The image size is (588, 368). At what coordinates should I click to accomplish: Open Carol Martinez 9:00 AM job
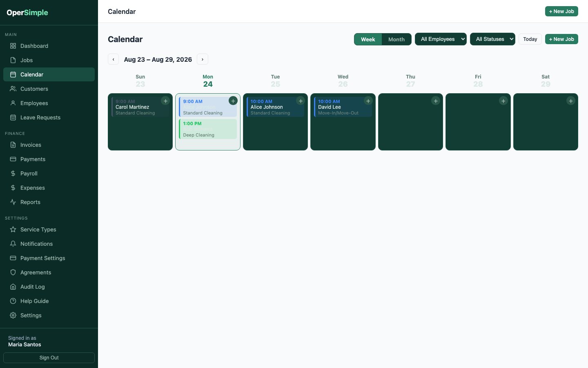(x=140, y=107)
